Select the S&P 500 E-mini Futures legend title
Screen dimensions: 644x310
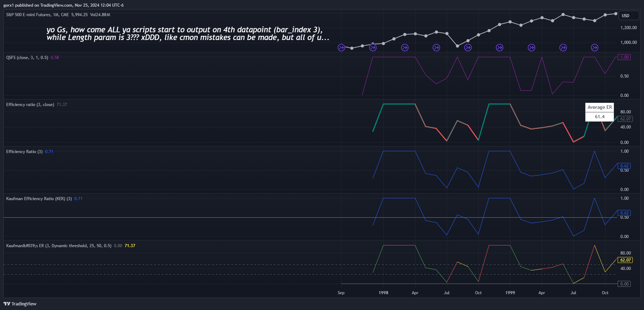(38, 15)
